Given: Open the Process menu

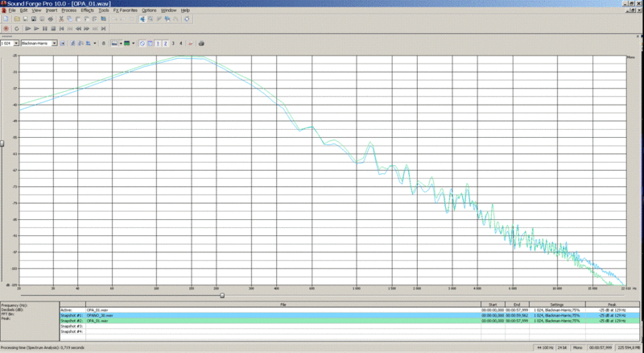Looking at the screenshot, I should pos(68,10).
